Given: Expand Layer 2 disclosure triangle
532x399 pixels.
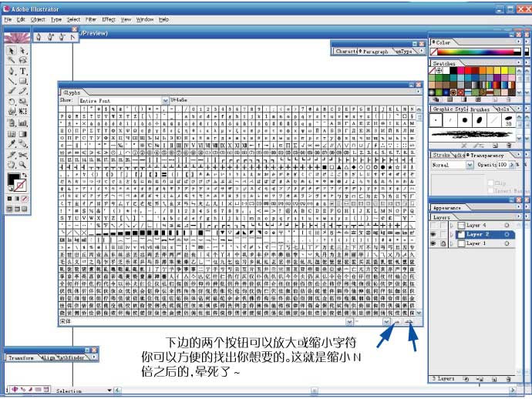Looking at the screenshot, I should (x=452, y=234).
